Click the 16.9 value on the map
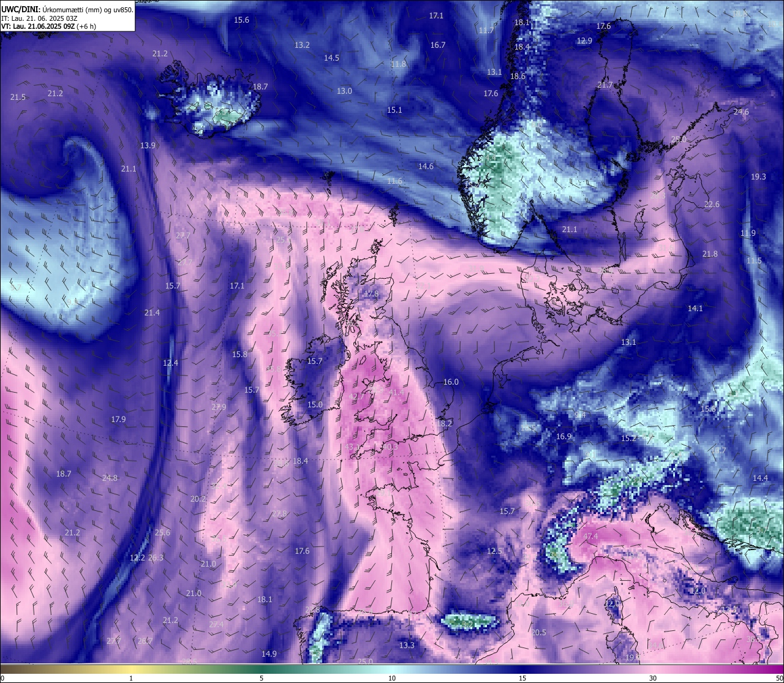The height and width of the screenshot is (683, 784). 563,437
